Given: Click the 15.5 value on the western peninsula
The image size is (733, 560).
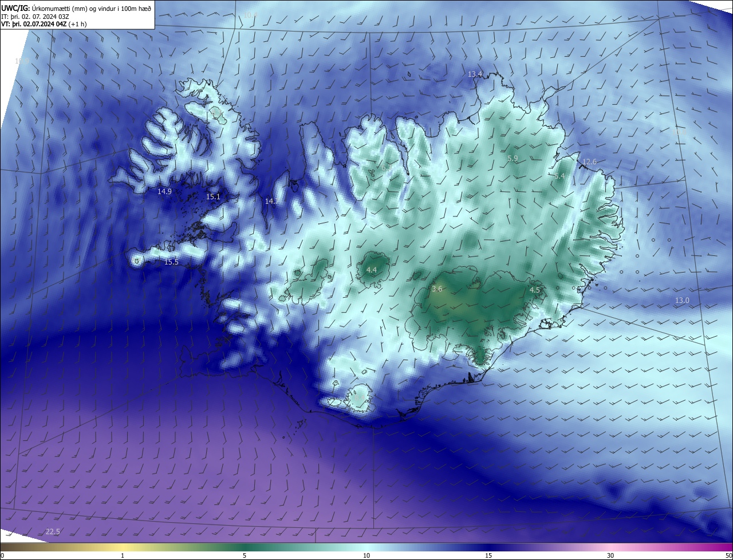Looking at the screenshot, I should click(172, 262).
